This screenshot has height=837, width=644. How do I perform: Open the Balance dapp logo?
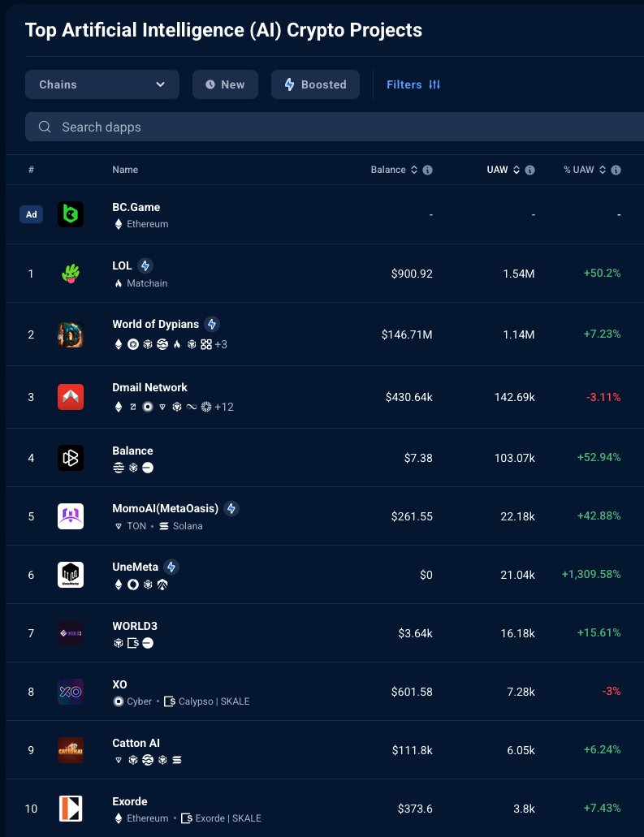pyautogui.click(x=71, y=458)
